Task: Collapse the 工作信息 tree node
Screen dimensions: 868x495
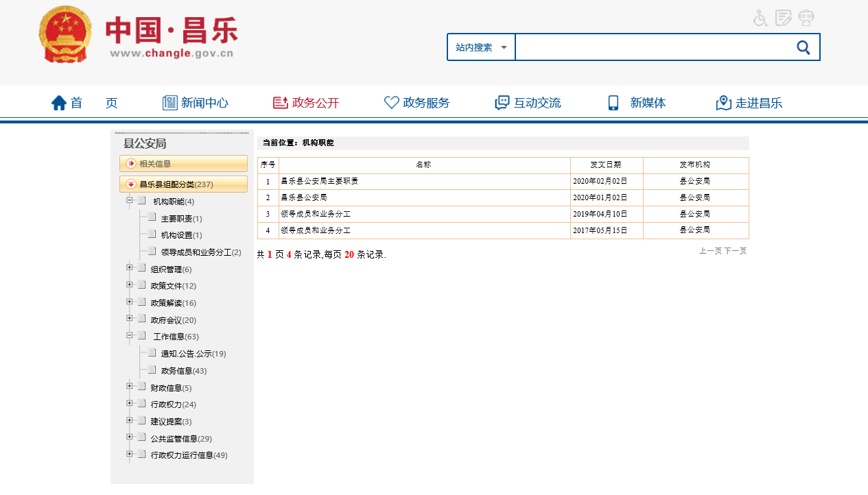Action: click(129, 335)
